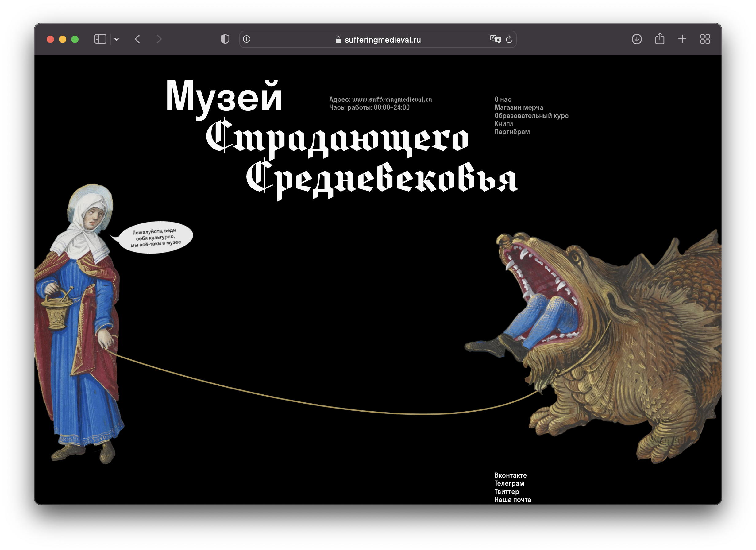Open the share menu
The height and width of the screenshot is (550, 756).
point(660,39)
